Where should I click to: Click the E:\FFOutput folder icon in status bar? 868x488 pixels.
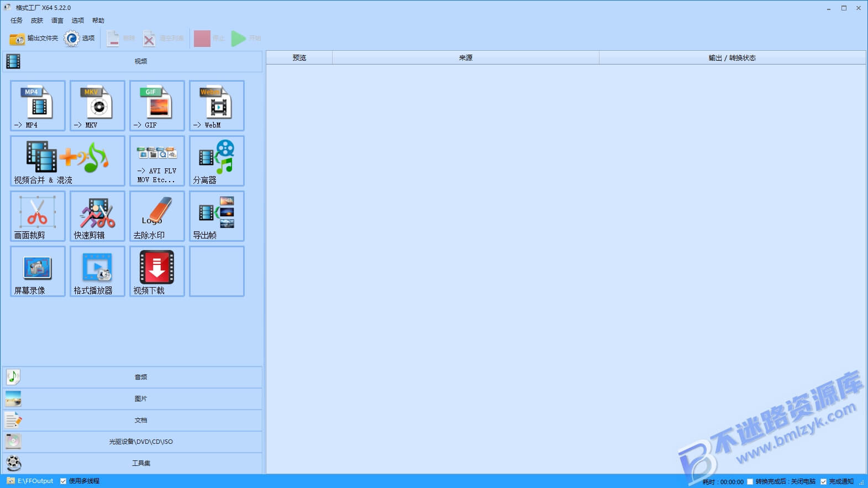tap(10, 481)
